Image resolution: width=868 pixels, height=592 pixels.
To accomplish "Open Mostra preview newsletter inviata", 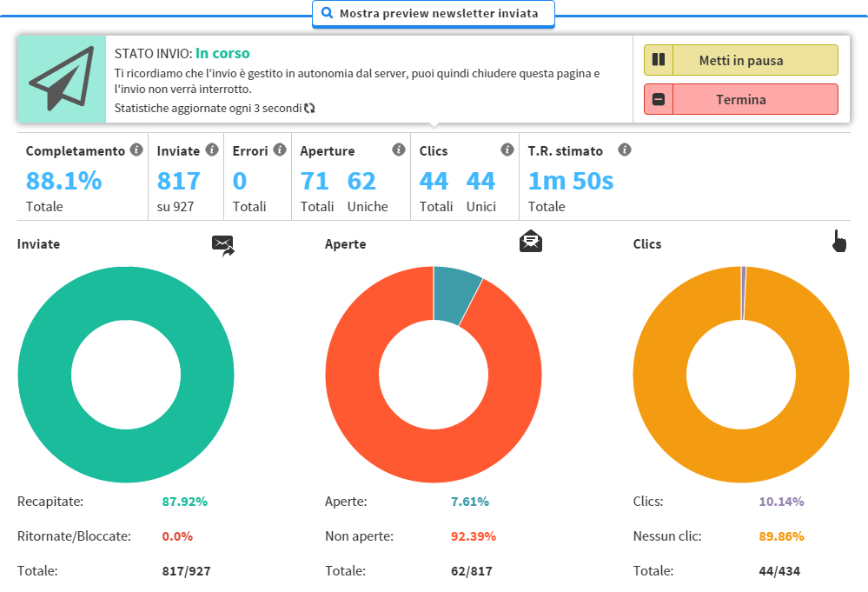I will [x=433, y=14].
